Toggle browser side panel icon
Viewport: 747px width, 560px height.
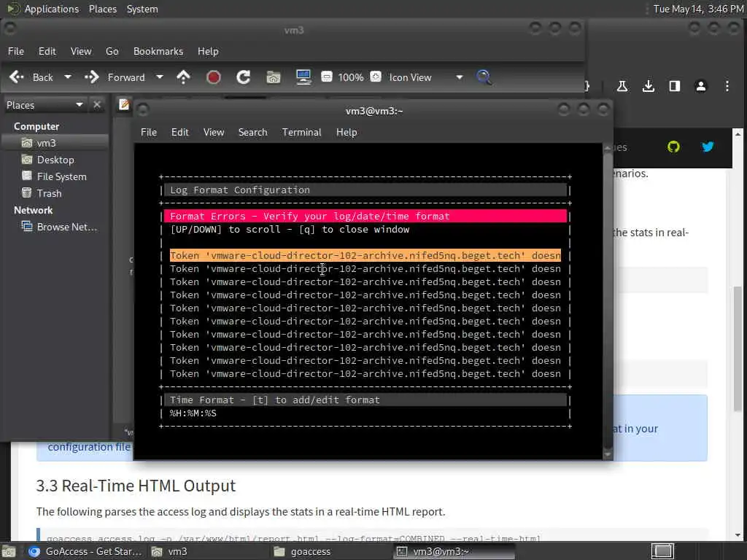pos(674,86)
